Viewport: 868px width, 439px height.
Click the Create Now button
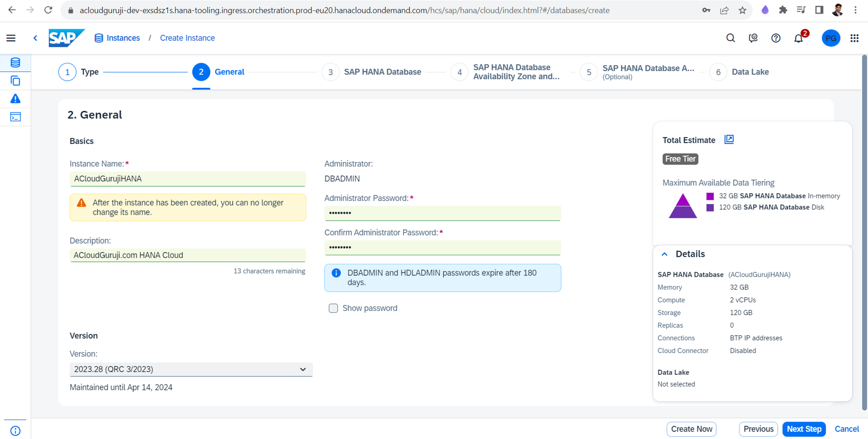[x=691, y=429]
